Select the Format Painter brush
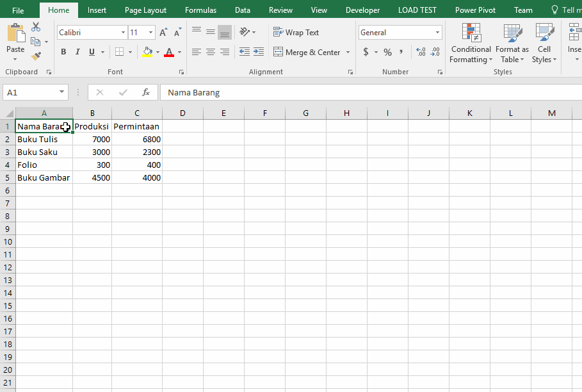 pyautogui.click(x=36, y=56)
